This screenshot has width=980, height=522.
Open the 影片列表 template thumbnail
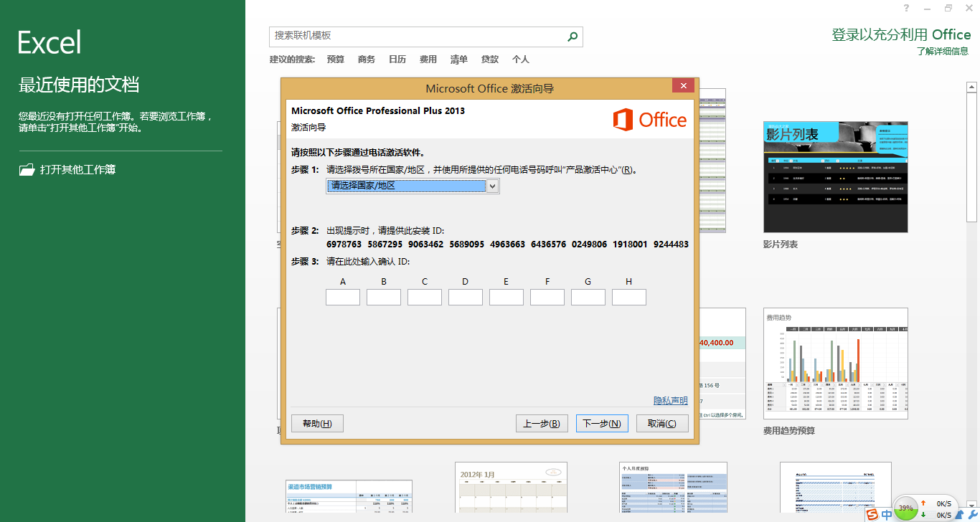pos(836,176)
